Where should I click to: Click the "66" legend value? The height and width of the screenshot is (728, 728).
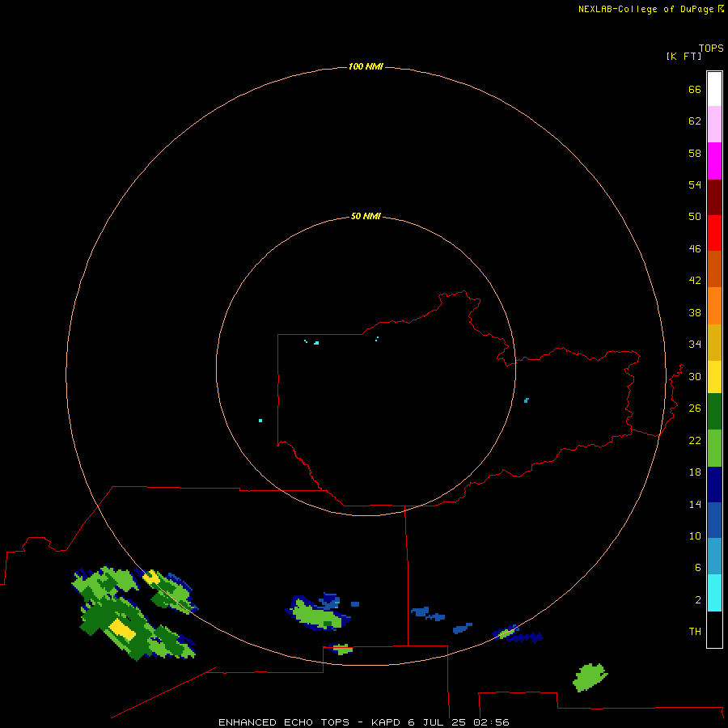[x=695, y=90]
